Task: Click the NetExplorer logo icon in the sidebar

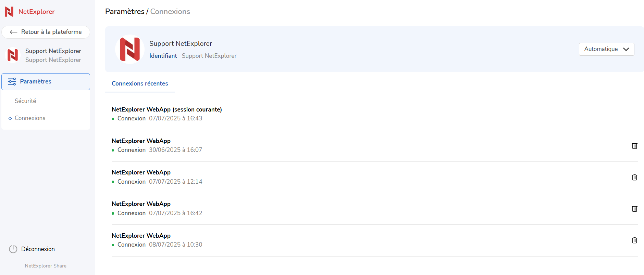Action: (9, 12)
